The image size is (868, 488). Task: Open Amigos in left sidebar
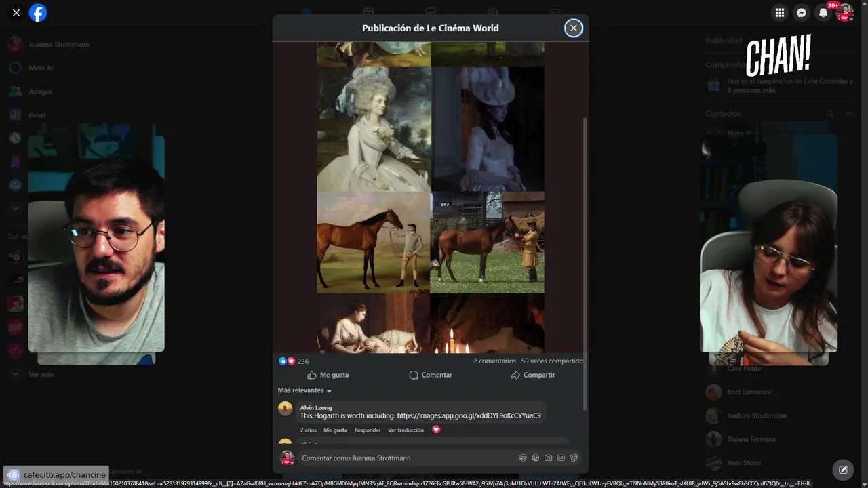coord(41,91)
